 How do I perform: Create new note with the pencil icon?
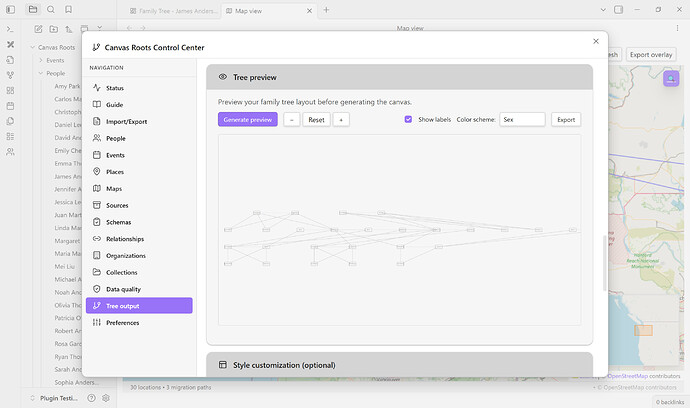tap(38, 29)
